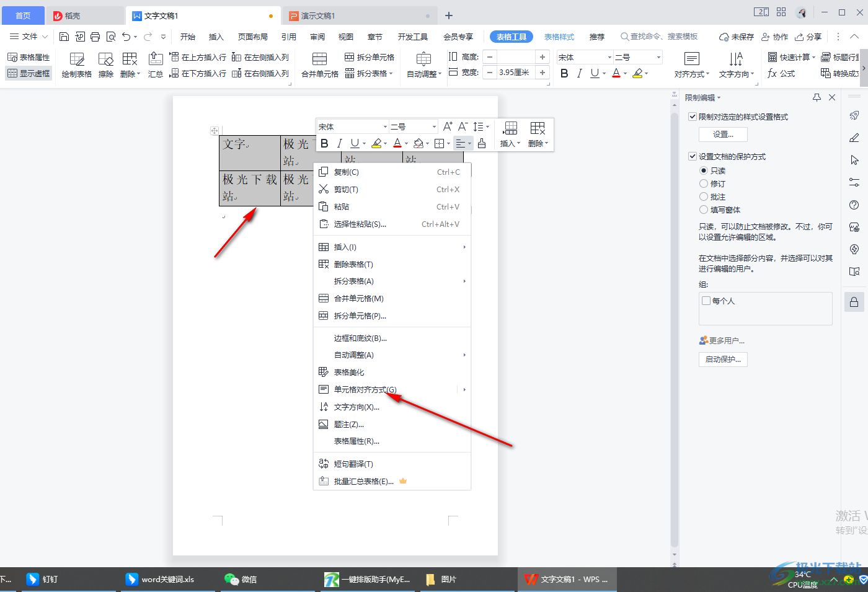Increase font size in mini toolbar
The image size is (868, 592).
click(x=448, y=126)
